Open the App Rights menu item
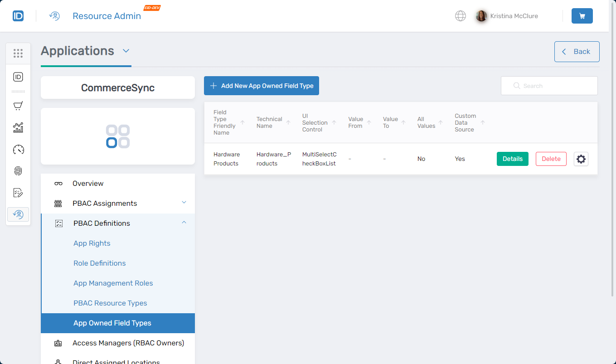 click(x=92, y=243)
